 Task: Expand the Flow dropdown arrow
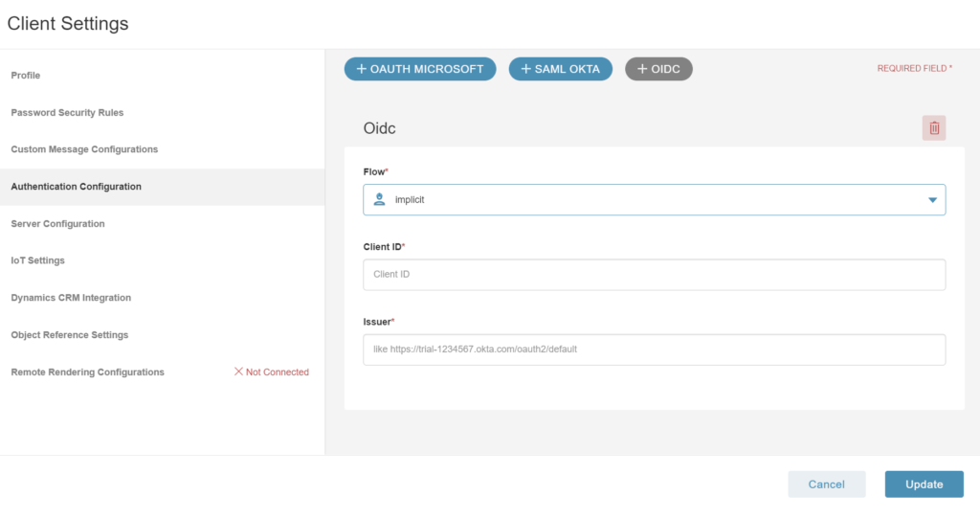[x=932, y=200]
